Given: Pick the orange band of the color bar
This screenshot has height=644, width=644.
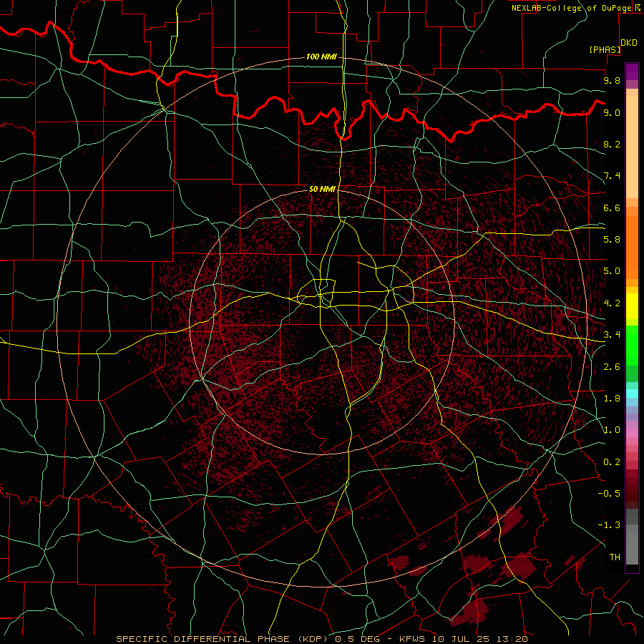Looking at the screenshot, I should click(x=632, y=247).
